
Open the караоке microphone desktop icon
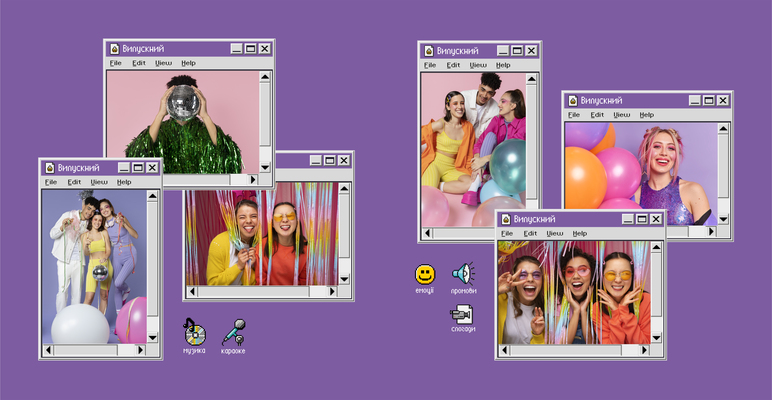pos(233,331)
